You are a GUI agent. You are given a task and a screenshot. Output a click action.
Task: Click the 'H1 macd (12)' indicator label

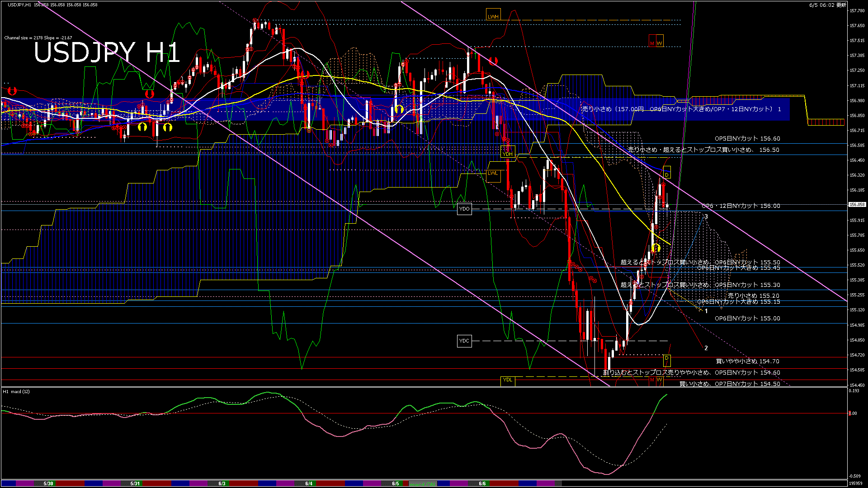[x=16, y=391]
